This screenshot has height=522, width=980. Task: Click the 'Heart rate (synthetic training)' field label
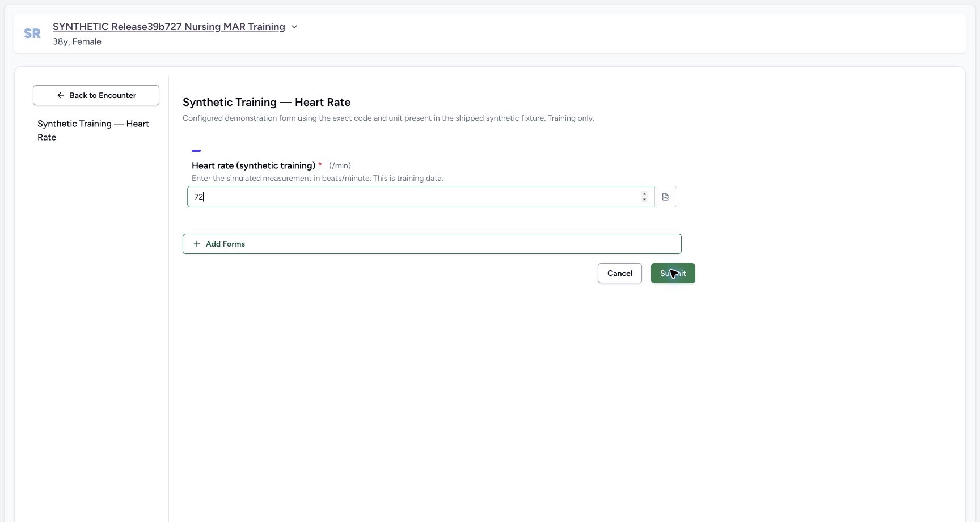click(x=254, y=165)
